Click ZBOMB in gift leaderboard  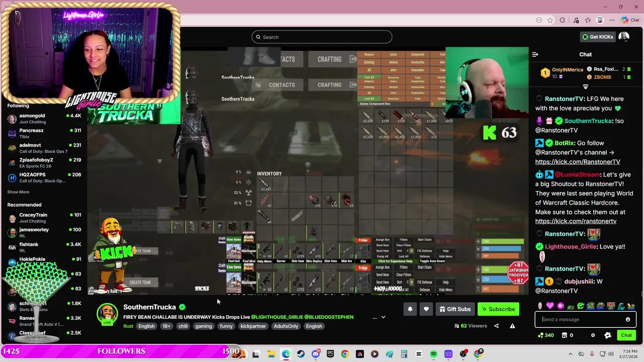click(x=603, y=77)
